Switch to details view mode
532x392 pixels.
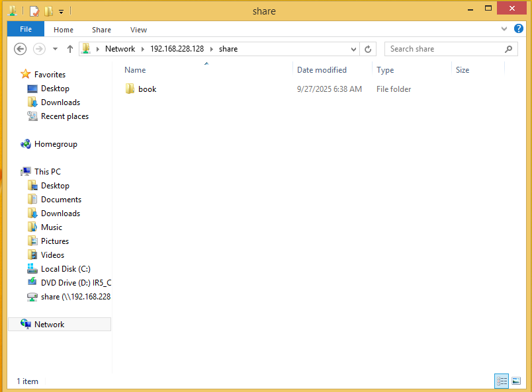pos(502,381)
